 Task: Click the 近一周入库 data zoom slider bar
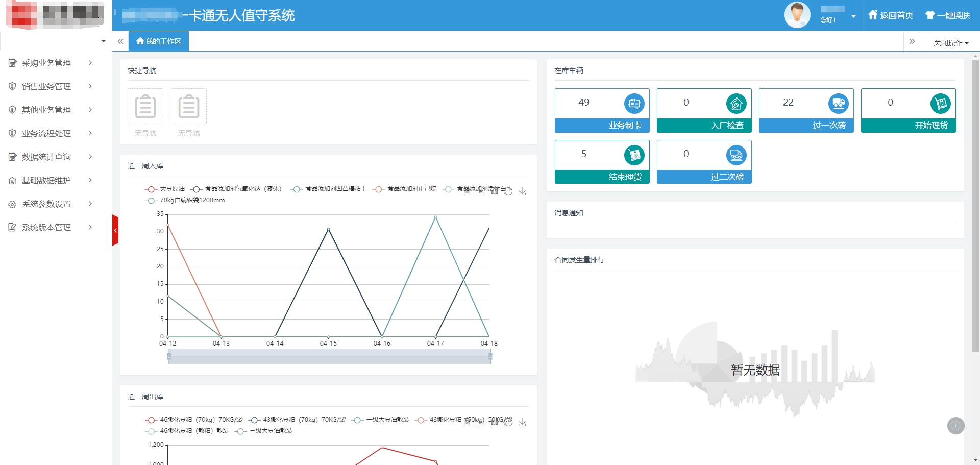click(x=329, y=356)
